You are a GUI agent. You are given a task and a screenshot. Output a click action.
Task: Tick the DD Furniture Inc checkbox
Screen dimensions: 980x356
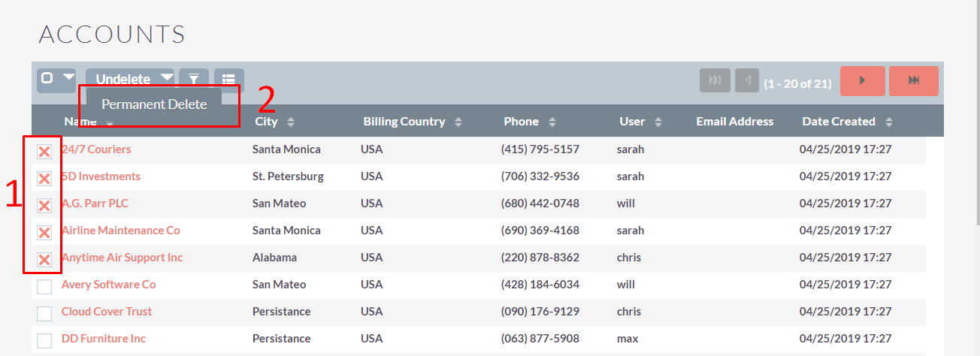(x=44, y=340)
